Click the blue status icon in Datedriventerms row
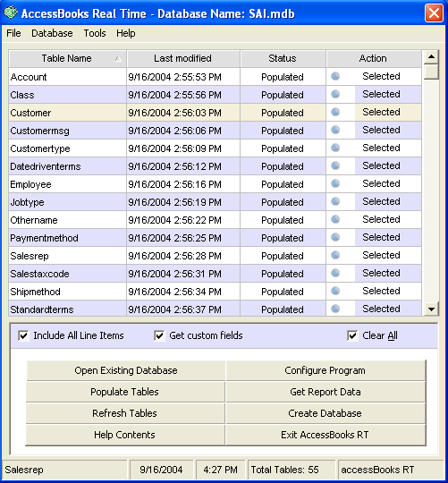This screenshot has width=448, height=483. point(335,165)
